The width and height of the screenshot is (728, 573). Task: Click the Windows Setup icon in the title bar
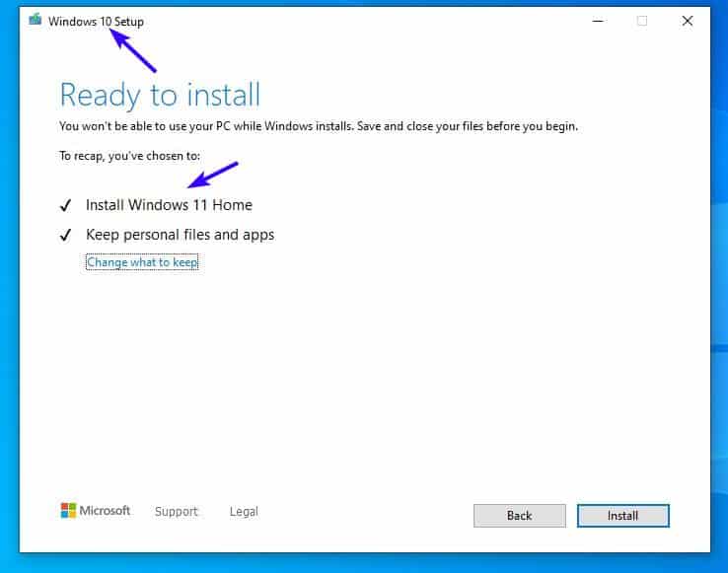(x=35, y=20)
